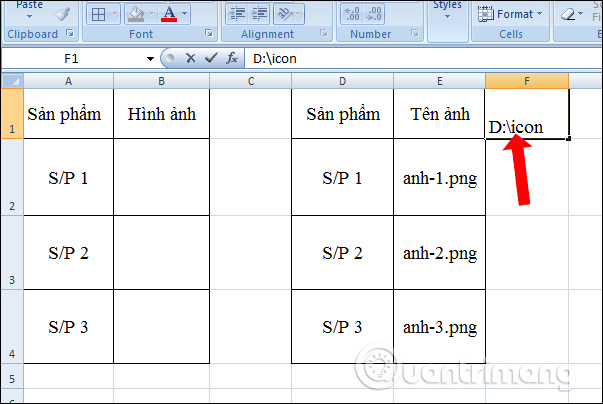Click cell A4 'S/P 3'

pos(68,327)
